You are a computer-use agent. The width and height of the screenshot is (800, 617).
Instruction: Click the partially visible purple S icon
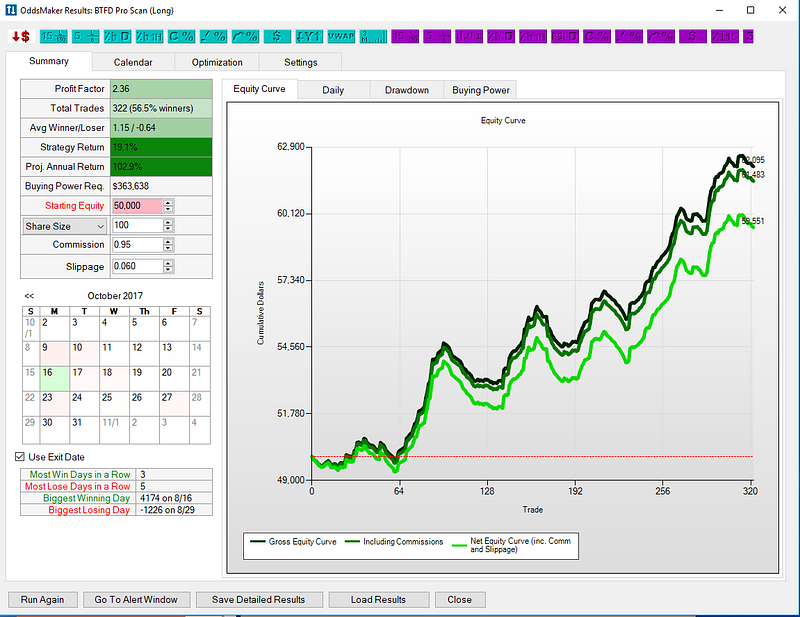click(748, 37)
